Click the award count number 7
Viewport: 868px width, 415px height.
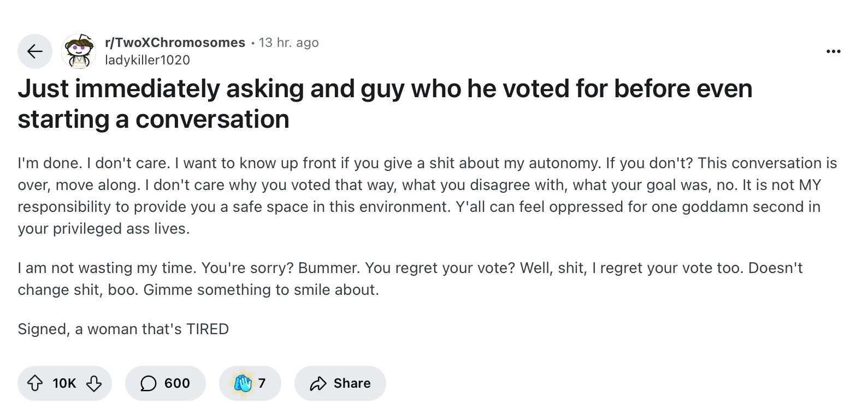tap(262, 383)
